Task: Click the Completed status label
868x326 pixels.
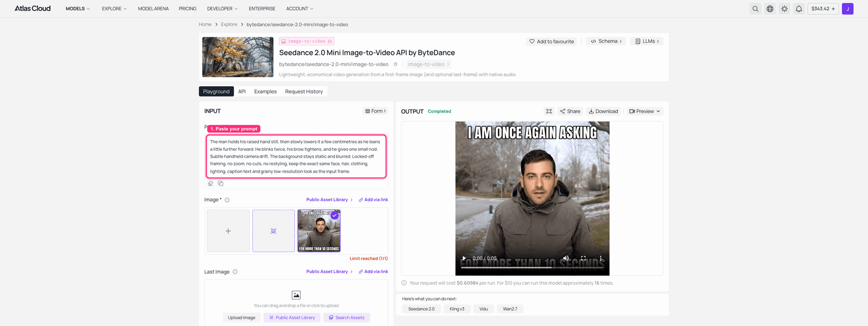Action: pos(439,111)
